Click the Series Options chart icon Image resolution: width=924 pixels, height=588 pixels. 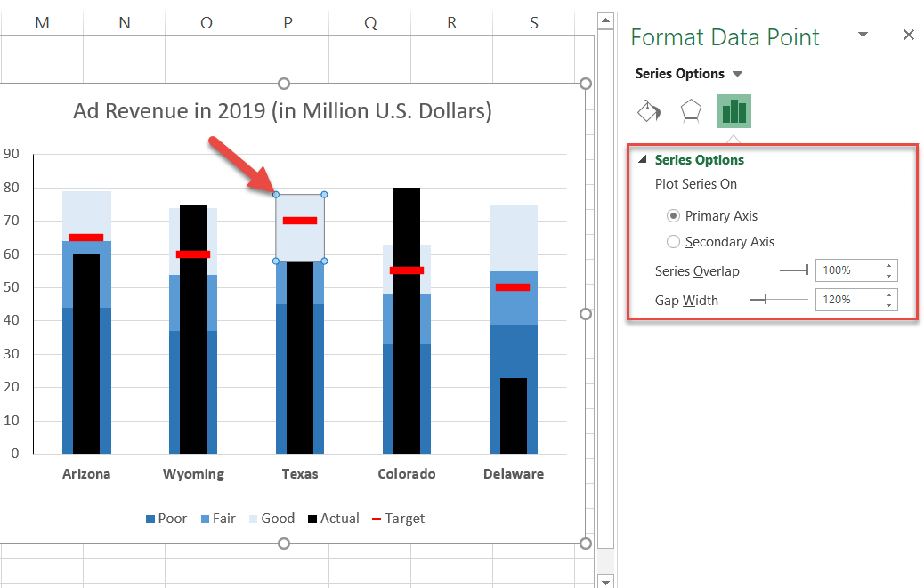pyautogui.click(x=734, y=110)
